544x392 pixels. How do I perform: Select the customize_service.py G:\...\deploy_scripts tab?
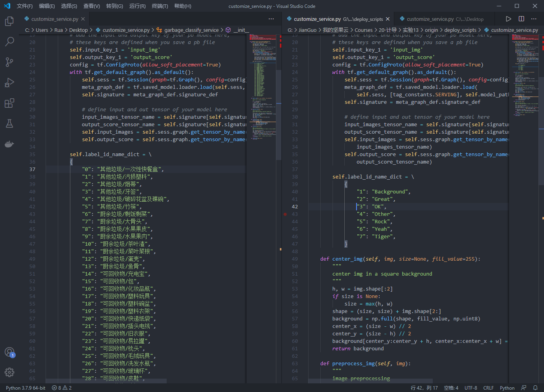click(x=338, y=19)
